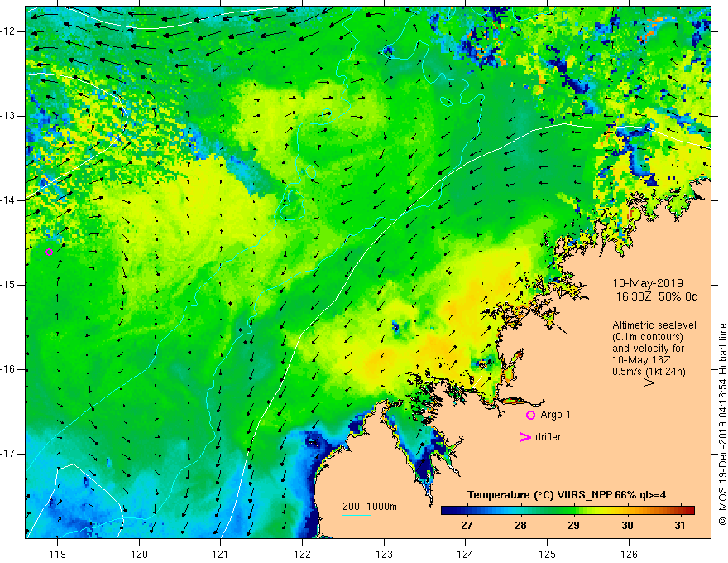
Task: Click the longitude label 125
Action: click(x=548, y=554)
